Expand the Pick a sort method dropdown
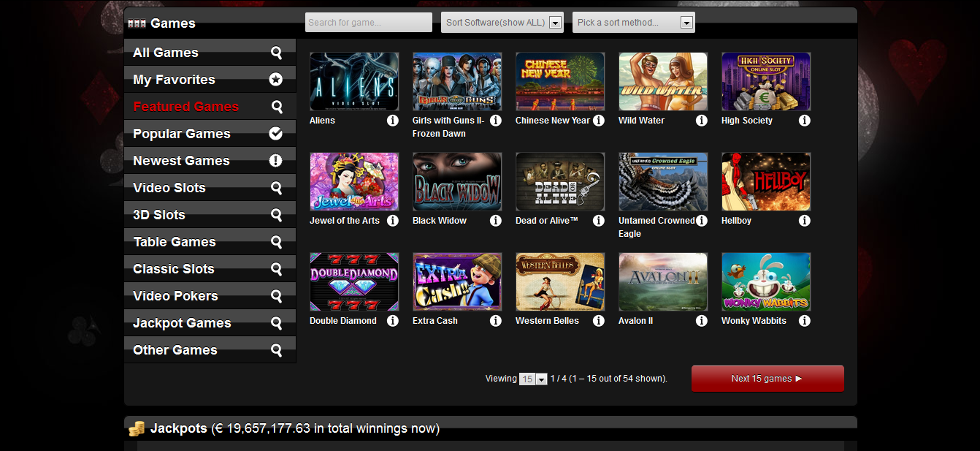Image resolution: width=980 pixels, height=451 pixels. [633, 23]
